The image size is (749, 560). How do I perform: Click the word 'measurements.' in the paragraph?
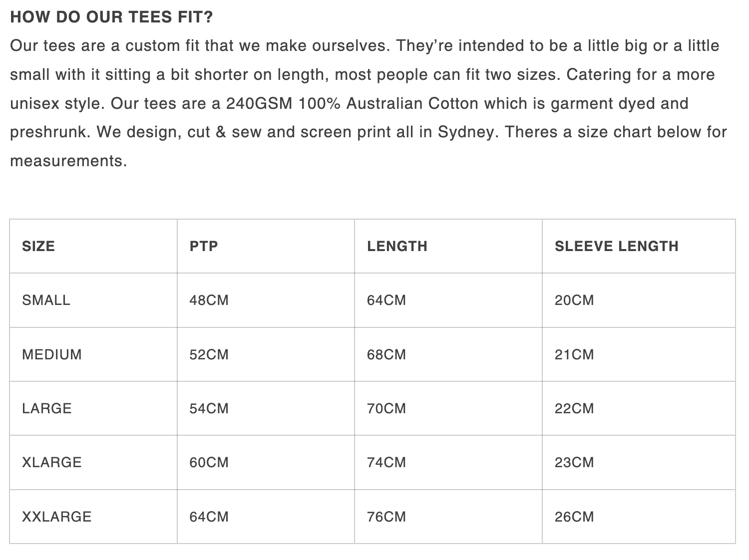[68, 161]
